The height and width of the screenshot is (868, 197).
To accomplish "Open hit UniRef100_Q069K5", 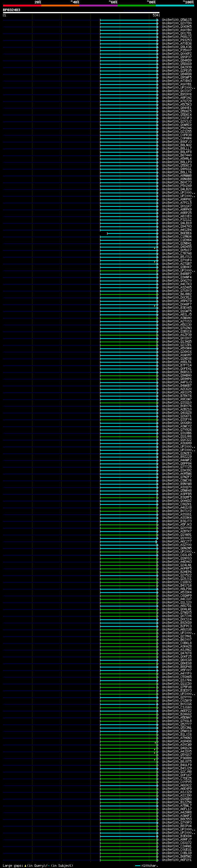I will (x=177, y=26).
